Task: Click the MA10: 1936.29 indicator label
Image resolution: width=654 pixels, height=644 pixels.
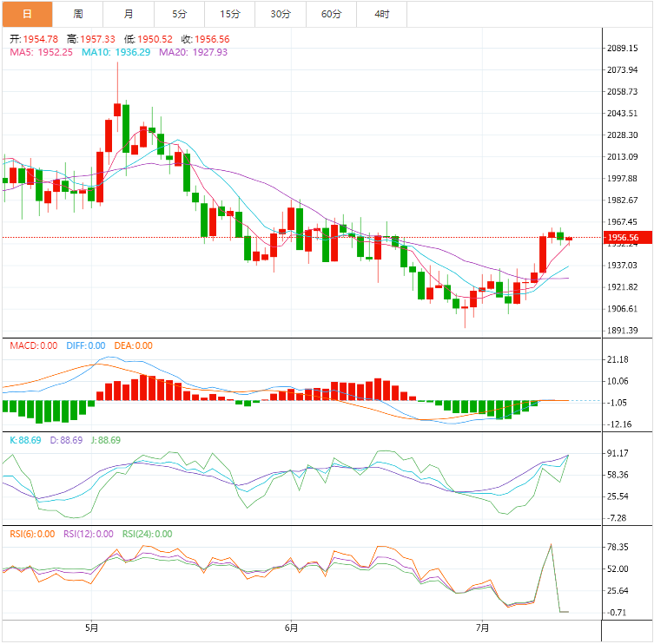Action: [116, 52]
